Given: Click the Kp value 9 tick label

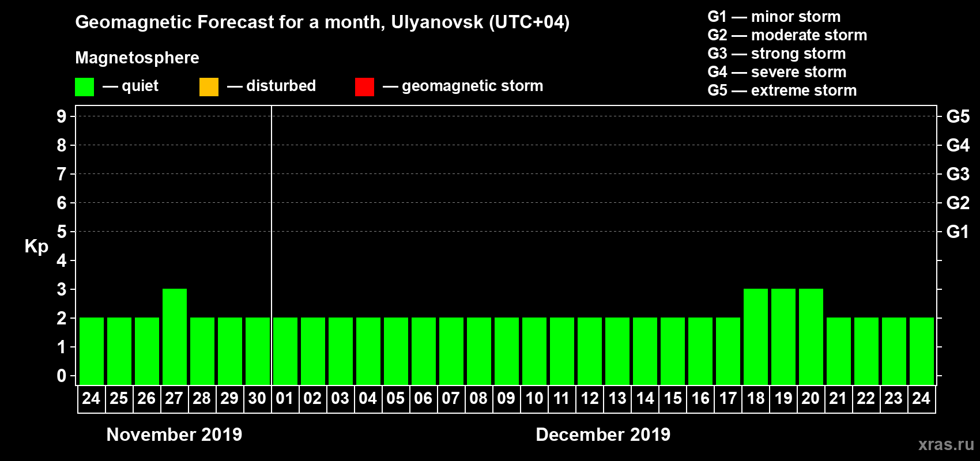Looking at the screenshot, I should pos(61,116).
